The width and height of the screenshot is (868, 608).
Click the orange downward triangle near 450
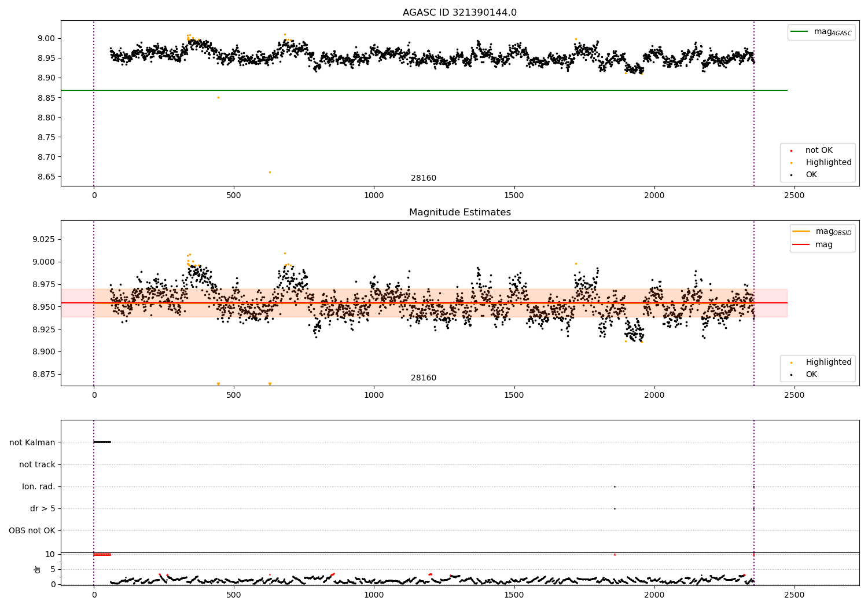click(x=218, y=384)
